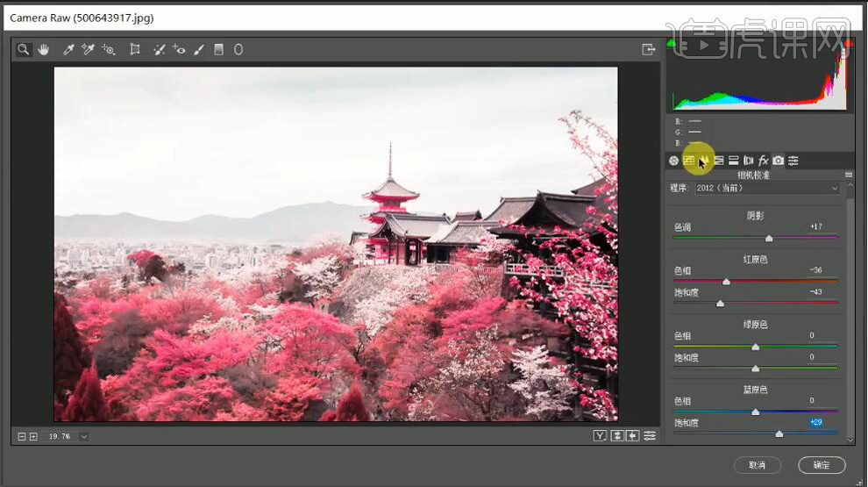
Task: Click the 阴影 色调 value +17
Action: pos(816,226)
